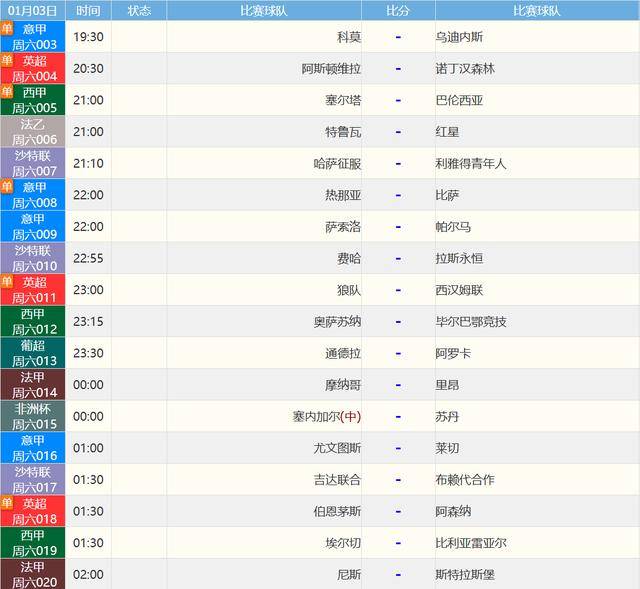This screenshot has width=640, height=589.
Task: Open the 沙特联 周六010 league cell
Action: (33, 258)
